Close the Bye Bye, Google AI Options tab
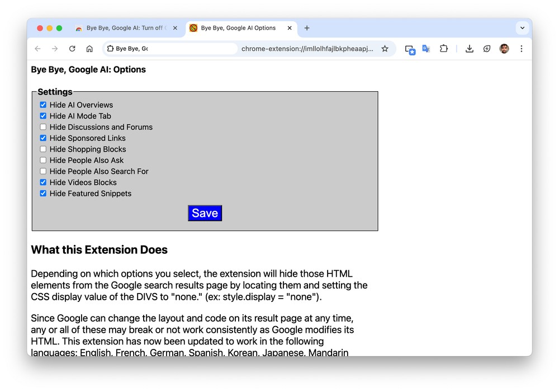Screen dimensions: 559x392 [x=290, y=28]
